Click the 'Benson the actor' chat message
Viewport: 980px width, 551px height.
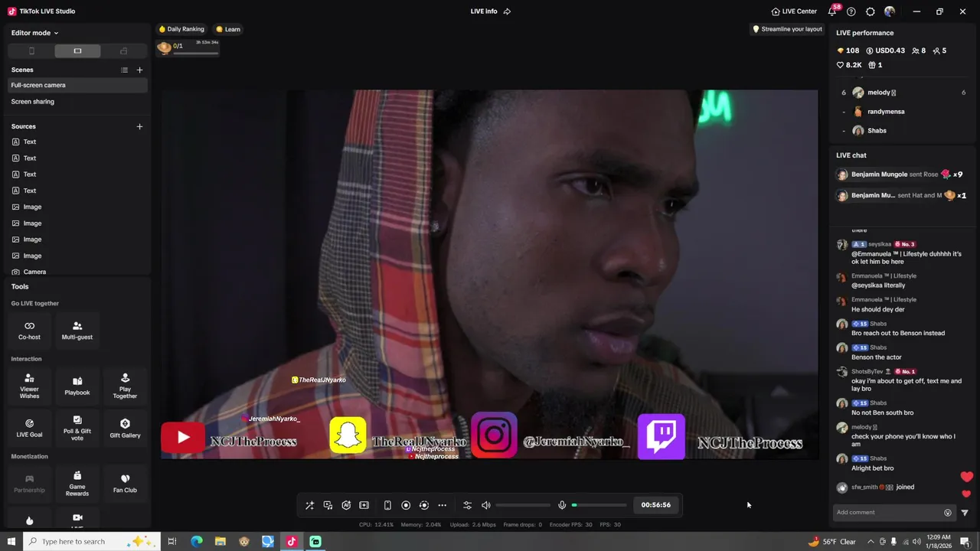click(877, 357)
